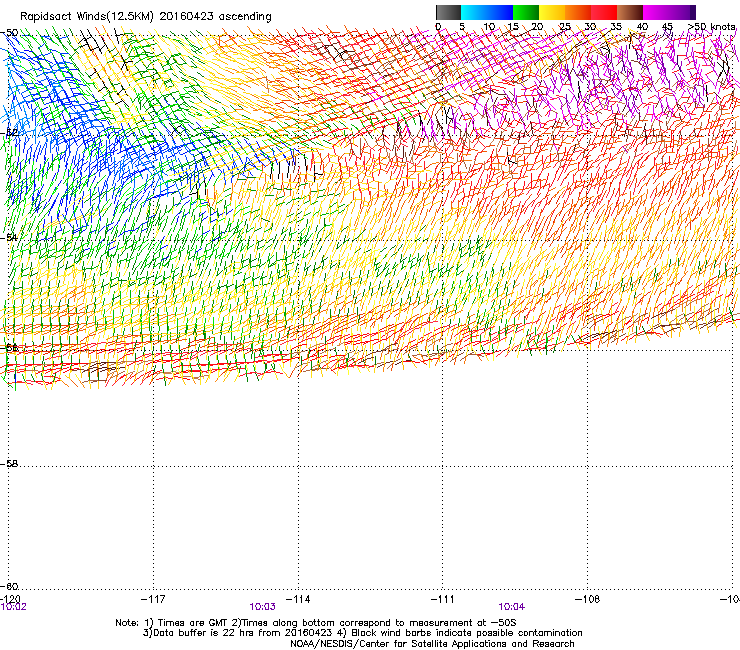Click the purple time stamp '10:04'
The image size is (740, 650).
512,607
